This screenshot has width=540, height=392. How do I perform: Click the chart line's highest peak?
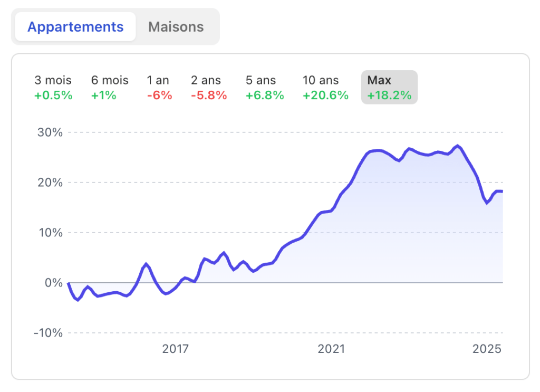[x=458, y=146]
